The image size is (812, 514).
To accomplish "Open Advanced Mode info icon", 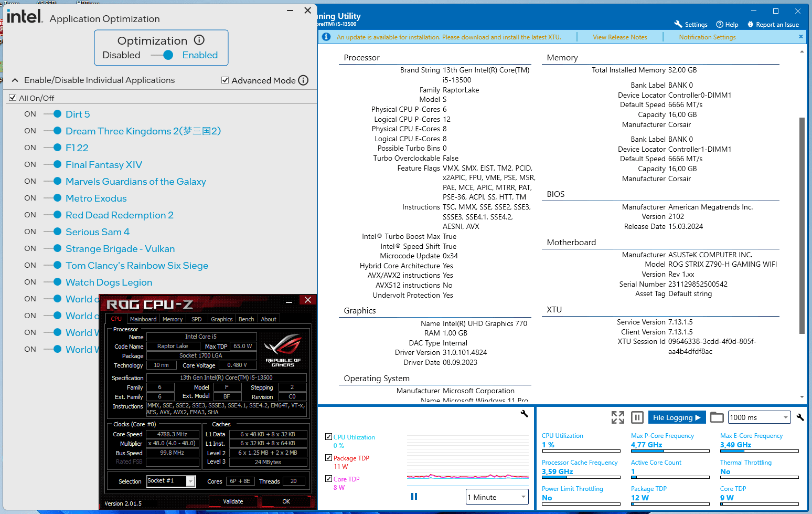I will tap(303, 80).
